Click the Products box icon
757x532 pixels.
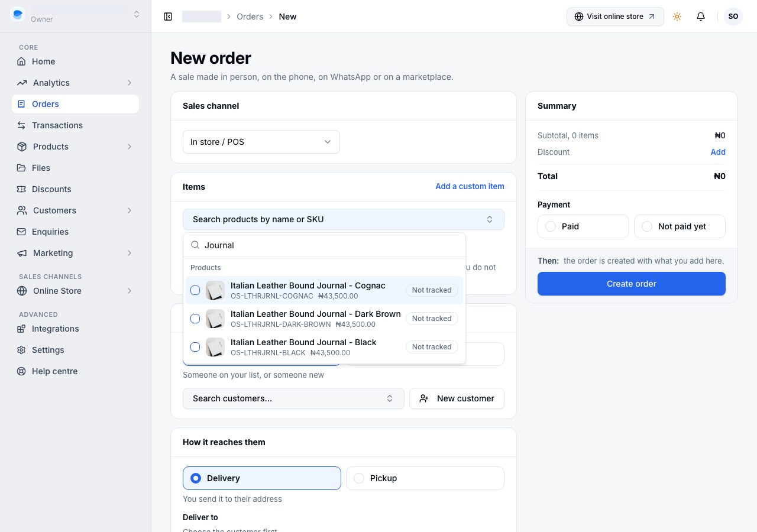tap(22, 147)
